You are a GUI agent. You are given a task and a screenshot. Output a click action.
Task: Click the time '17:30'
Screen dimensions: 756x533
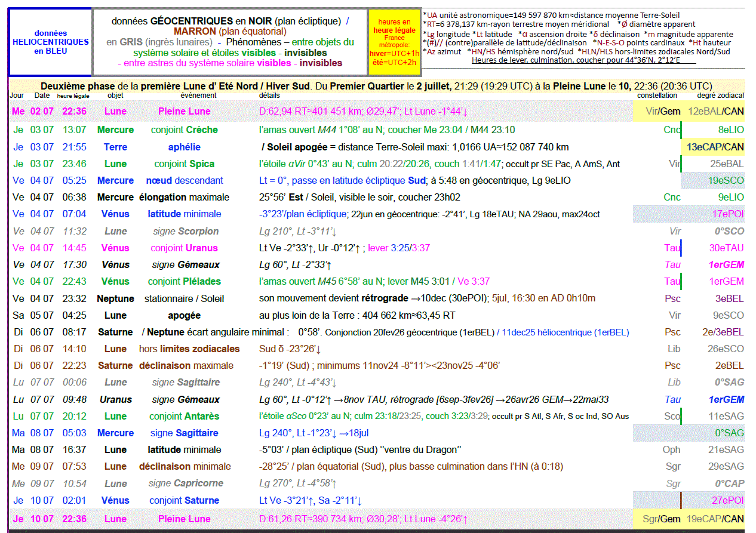pos(74,264)
